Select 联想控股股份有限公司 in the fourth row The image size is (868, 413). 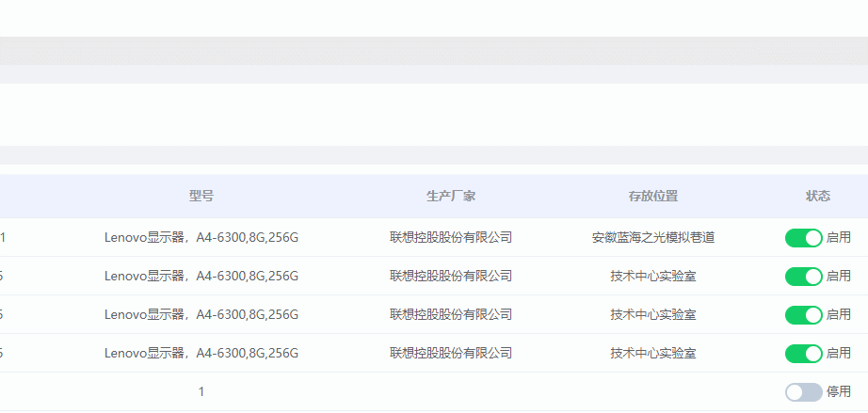click(451, 353)
